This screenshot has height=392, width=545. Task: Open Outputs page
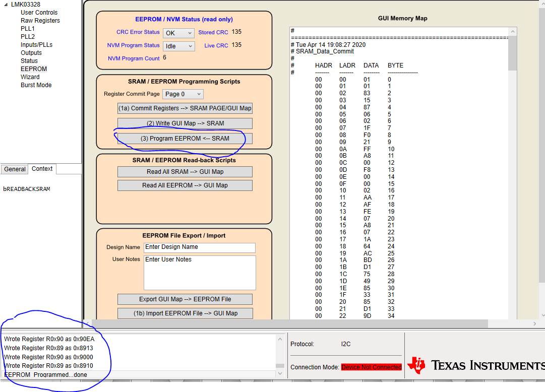point(31,52)
